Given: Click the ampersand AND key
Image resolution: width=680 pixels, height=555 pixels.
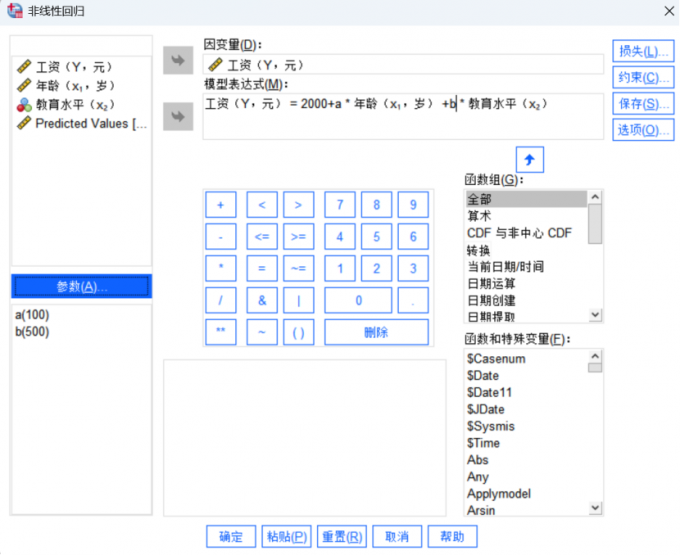Looking at the screenshot, I should (262, 300).
